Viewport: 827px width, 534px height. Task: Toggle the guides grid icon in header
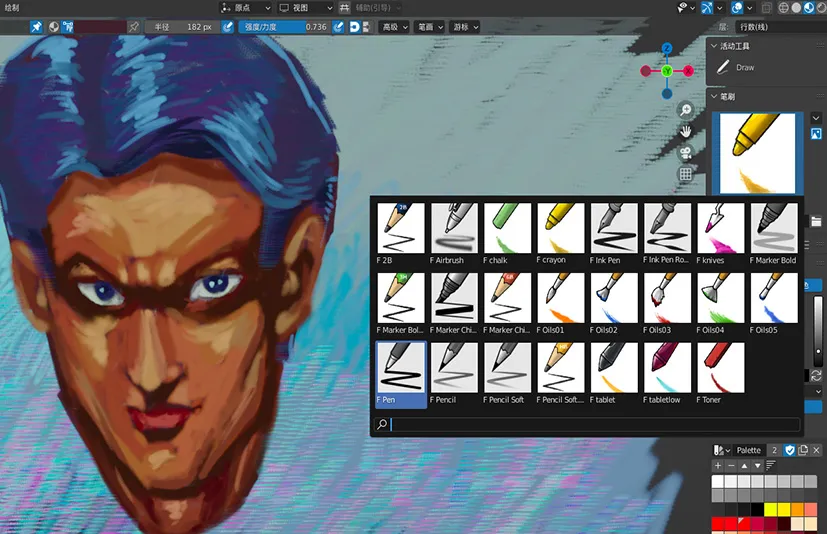[344, 7]
